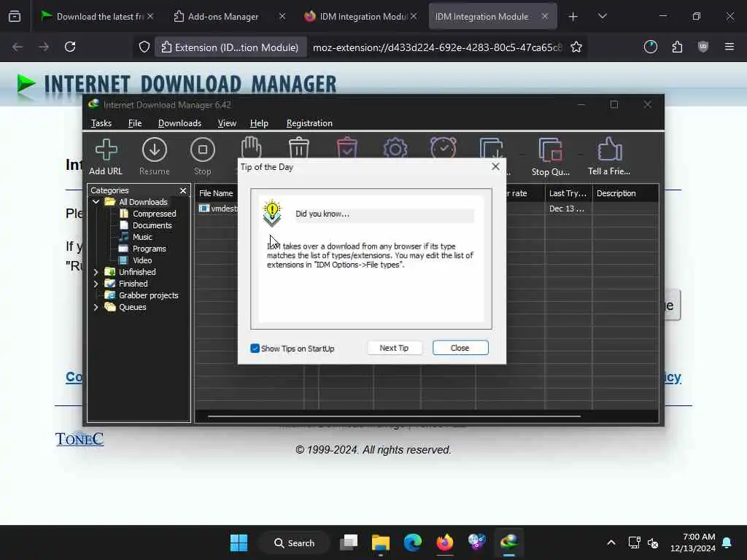Click the Stop All hand icon
Screen dimensions: 747x560
(x=251, y=147)
